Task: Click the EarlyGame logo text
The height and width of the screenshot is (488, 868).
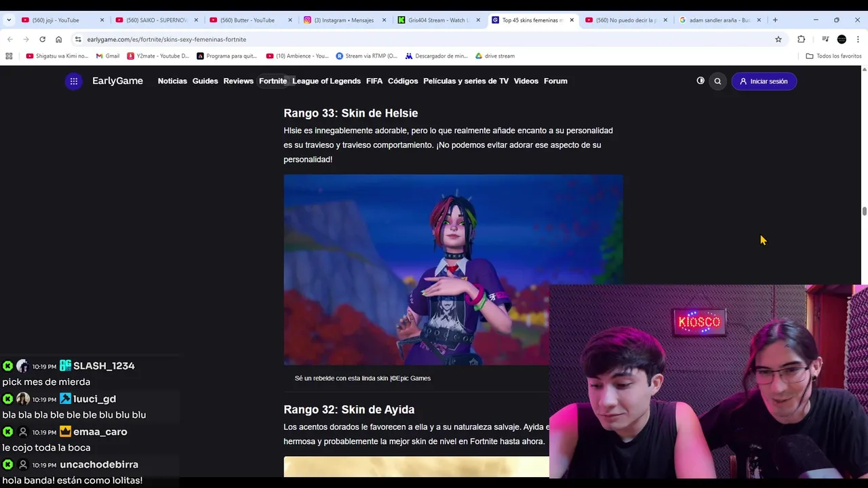Action: pyautogui.click(x=117, y=81)
